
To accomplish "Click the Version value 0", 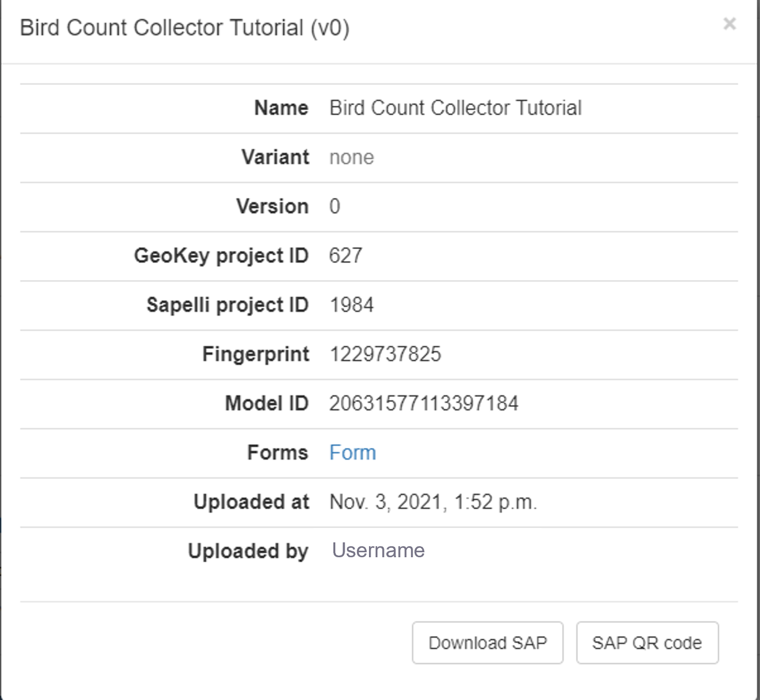I will coord(334,207).
